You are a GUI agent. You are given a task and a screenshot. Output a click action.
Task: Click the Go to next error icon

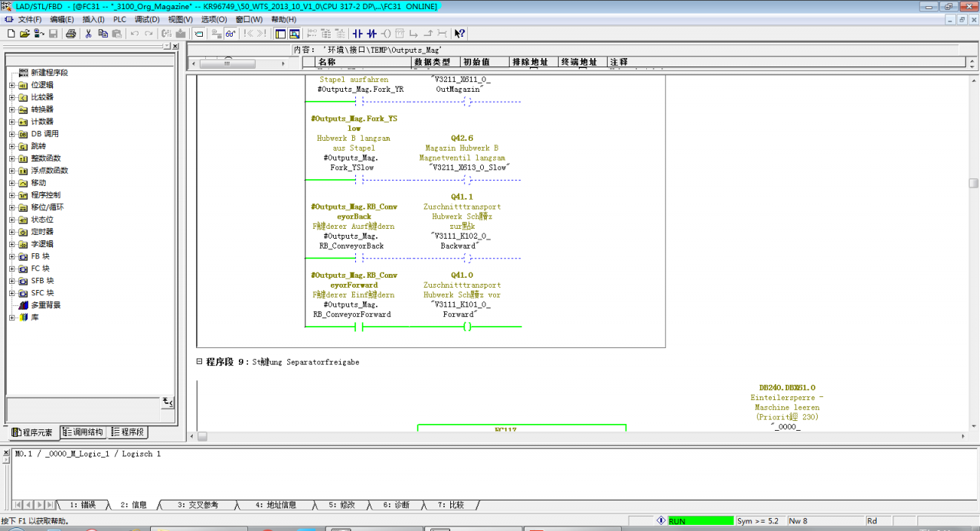(x=262, y=34)
